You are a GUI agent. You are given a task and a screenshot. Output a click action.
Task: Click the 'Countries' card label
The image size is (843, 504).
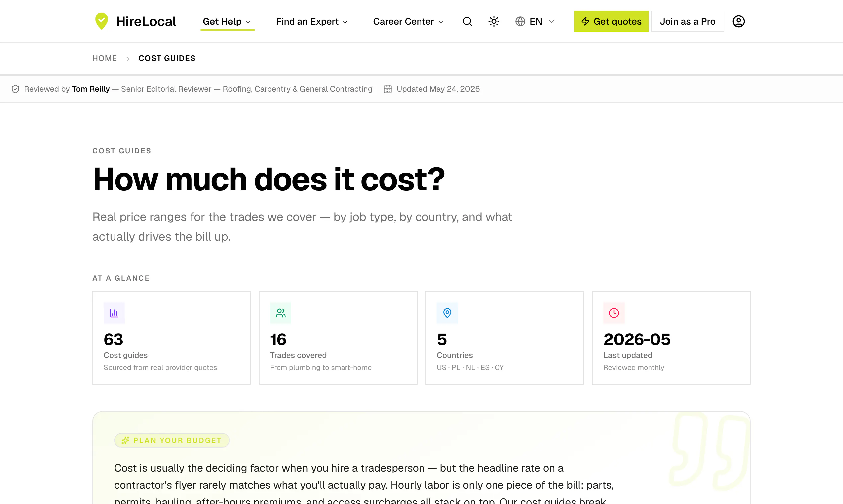point(454,355)
